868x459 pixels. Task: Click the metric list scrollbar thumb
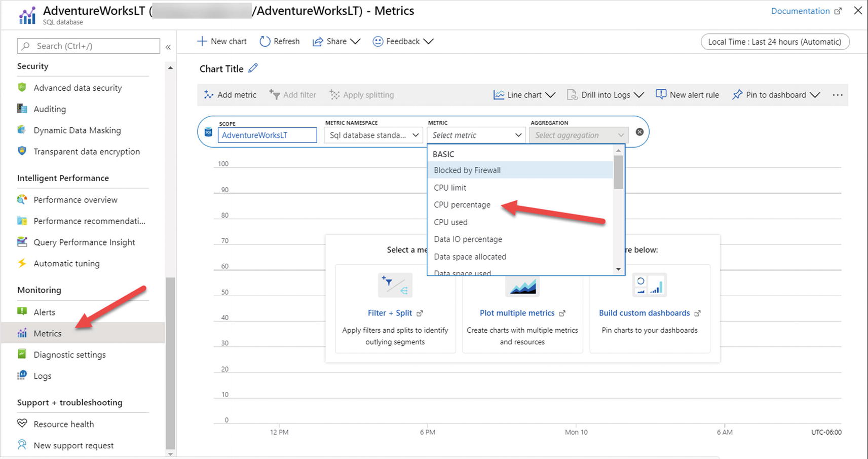(x=618, y=172)
